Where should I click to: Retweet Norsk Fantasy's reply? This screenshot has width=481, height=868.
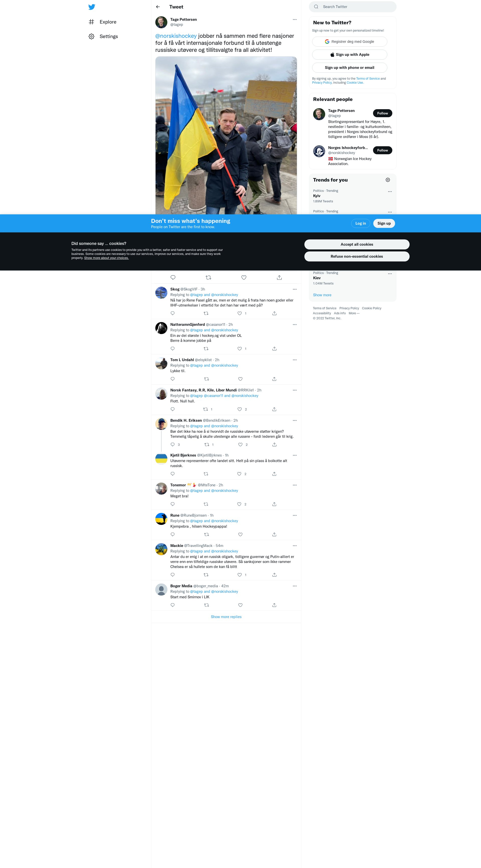[206, 409]
